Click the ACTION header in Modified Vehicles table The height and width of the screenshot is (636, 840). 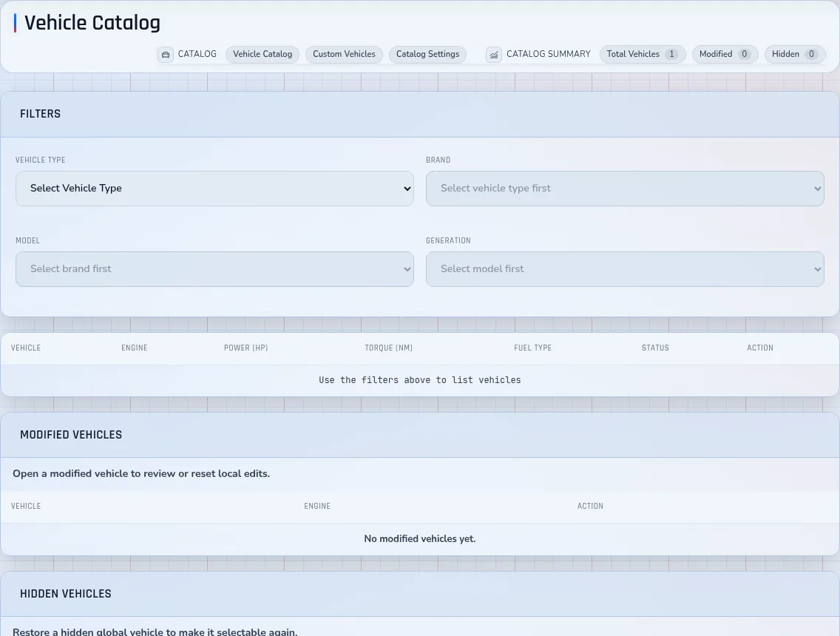click(590, 506)
